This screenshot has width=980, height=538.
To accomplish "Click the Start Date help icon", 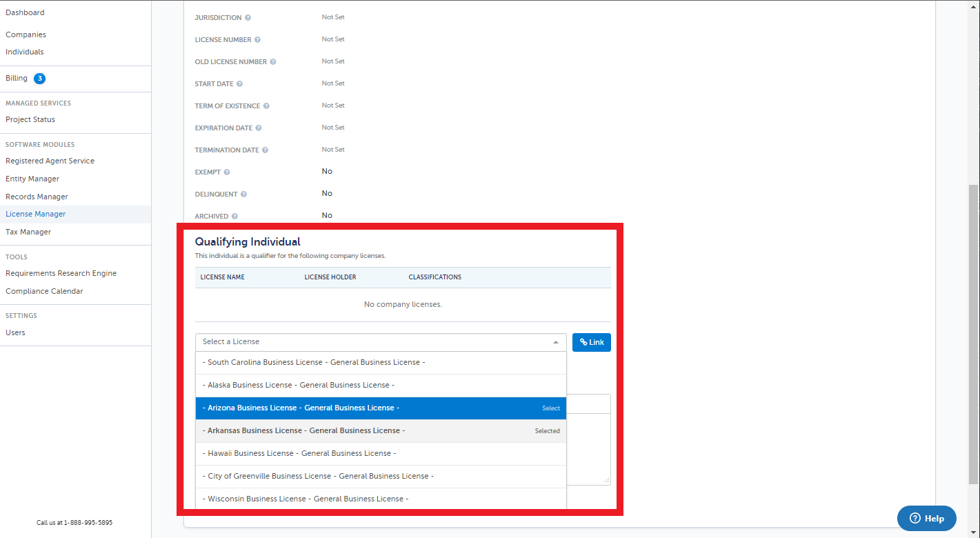I will click(239, 83).
